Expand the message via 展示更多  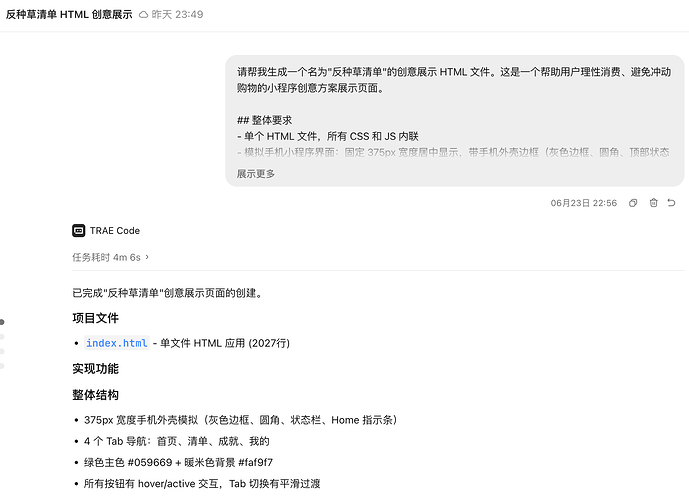click(256, 174)
